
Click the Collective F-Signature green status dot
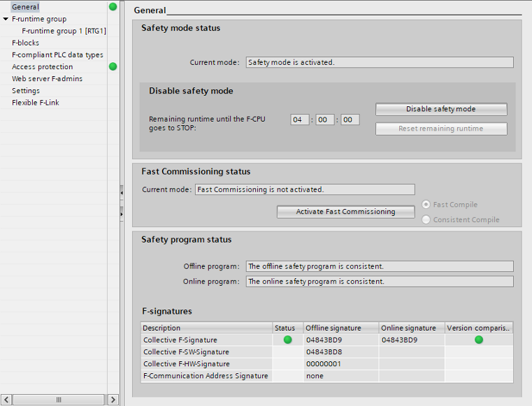287,340
